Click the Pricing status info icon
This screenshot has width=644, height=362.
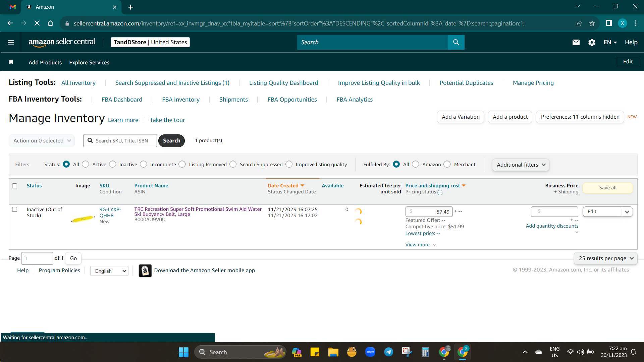[x=440, y=192]
